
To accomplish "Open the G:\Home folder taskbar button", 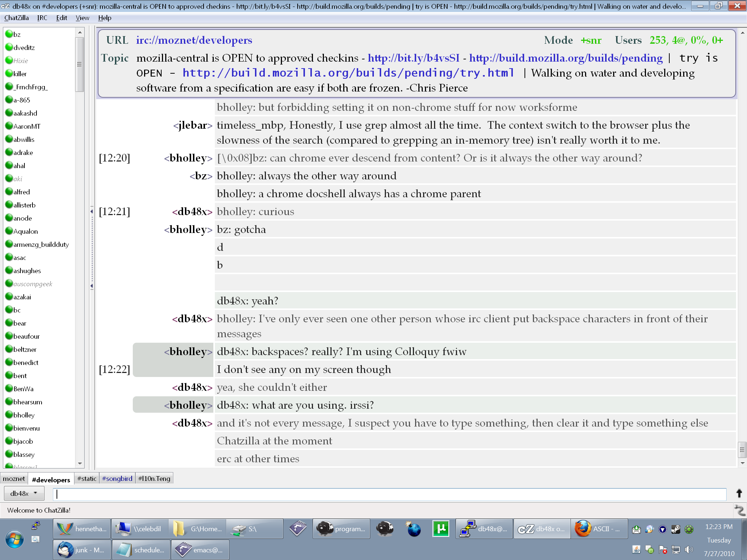I will (197, 529).
